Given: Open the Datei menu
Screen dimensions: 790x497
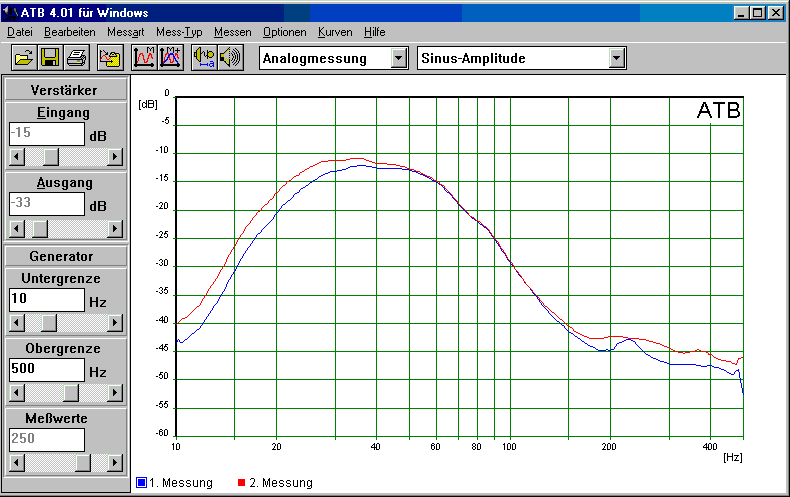Looking at the screenshot, I should click(20, 32).
